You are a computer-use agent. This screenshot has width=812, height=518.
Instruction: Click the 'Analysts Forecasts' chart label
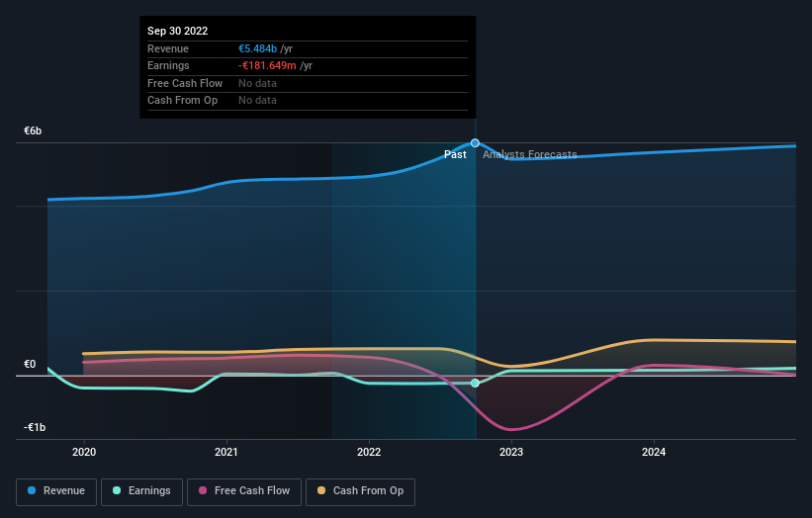(x=530, y=155)
